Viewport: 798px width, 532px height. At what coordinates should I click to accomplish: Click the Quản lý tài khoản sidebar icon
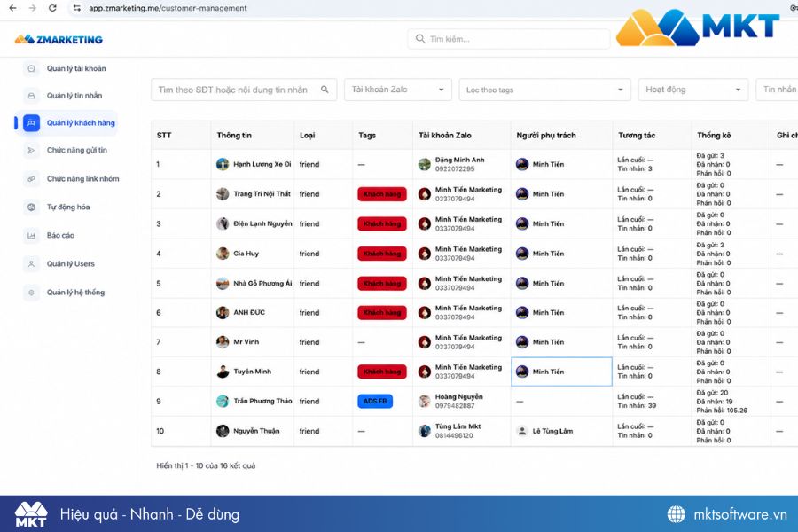click(32, 69)
